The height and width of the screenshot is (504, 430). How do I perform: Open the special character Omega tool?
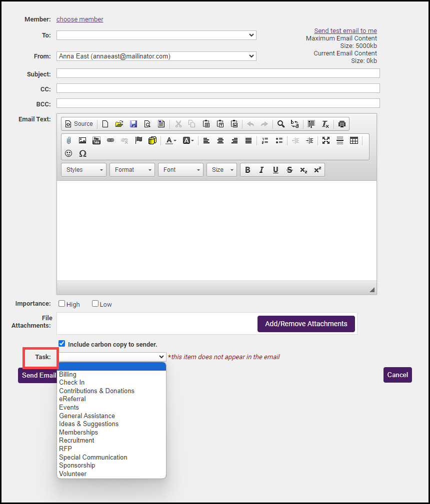point(82,153)
